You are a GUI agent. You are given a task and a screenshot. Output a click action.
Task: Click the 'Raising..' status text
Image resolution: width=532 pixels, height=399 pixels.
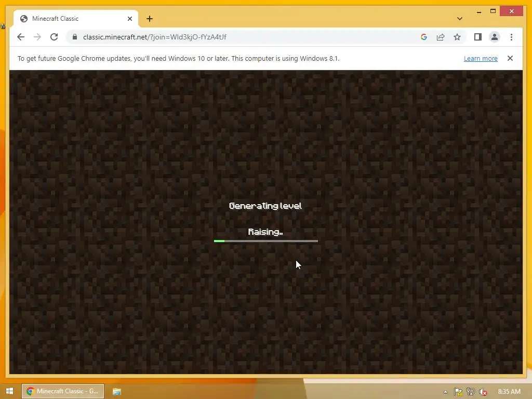(x=265, y=232)
